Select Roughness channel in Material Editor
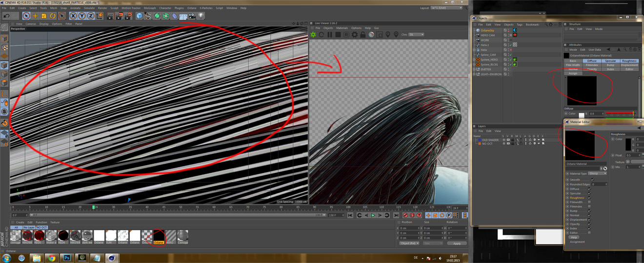 click(x=577, y=198)
